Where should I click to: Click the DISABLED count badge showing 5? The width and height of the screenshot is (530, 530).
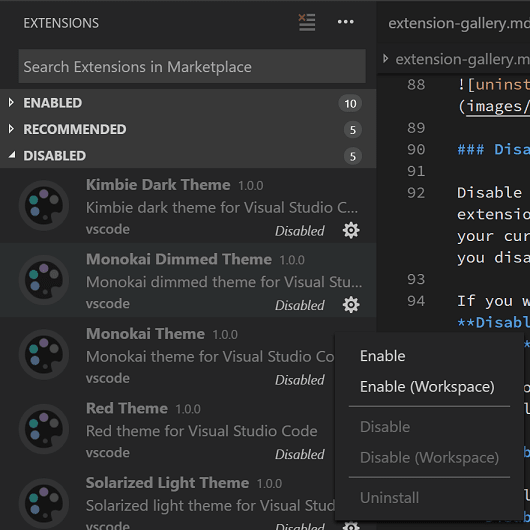point(353,156)
